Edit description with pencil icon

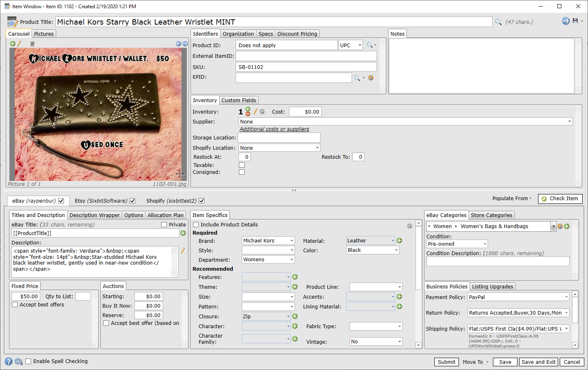[x=183, y=250]
